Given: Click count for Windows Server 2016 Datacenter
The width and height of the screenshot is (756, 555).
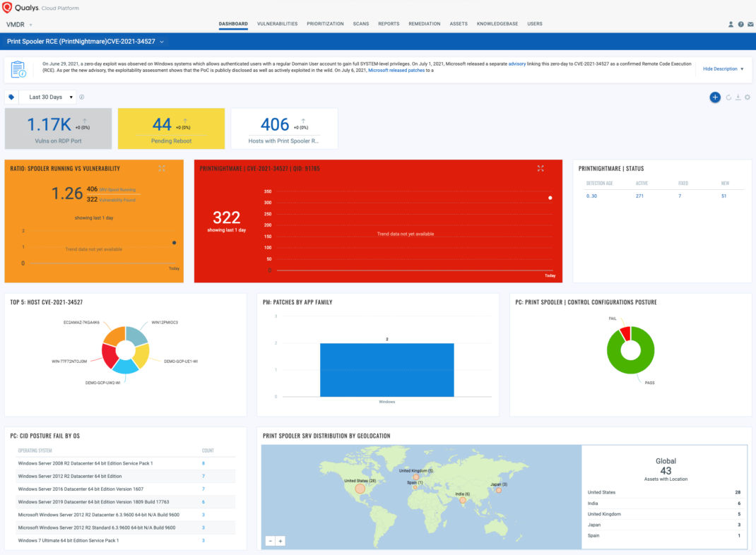Looking at the screenshot, I should (x=203, y=489).
